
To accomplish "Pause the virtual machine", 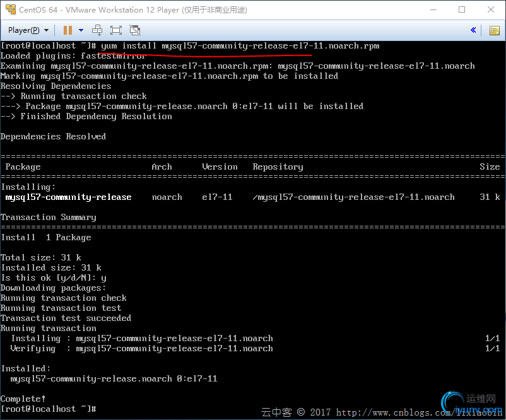I will [x=68, y=30].
